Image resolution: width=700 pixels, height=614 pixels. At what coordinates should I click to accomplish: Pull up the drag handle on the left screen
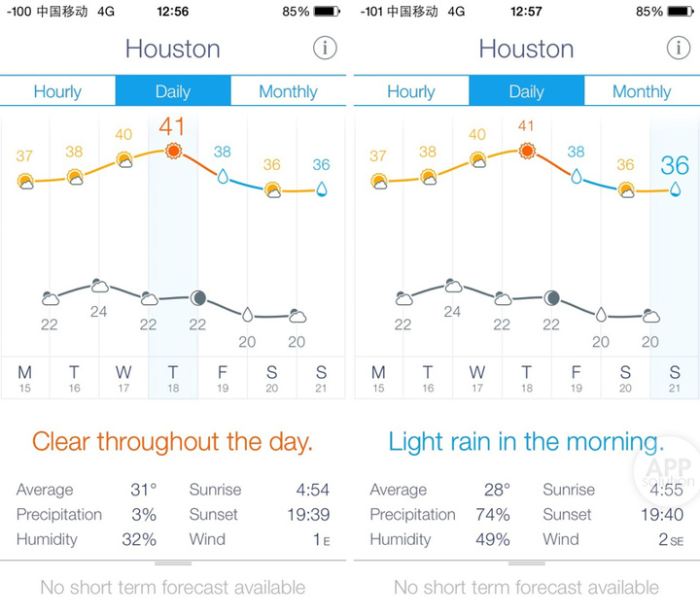[173, 563]
